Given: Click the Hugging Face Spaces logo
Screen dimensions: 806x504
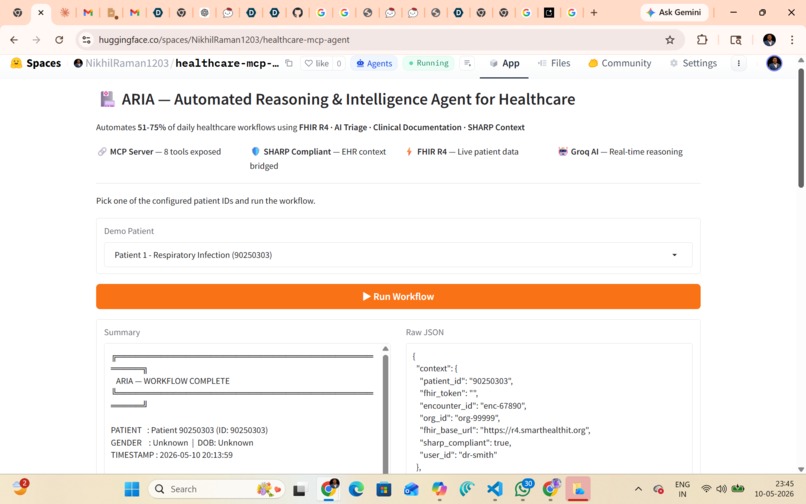Looking at the screenshot, I should click(35, 63).
